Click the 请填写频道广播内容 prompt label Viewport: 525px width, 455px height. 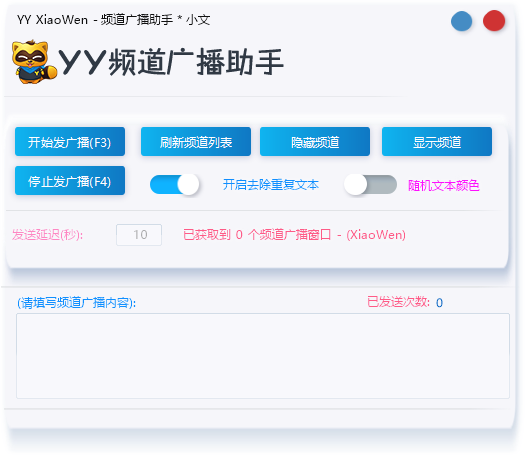77,303
